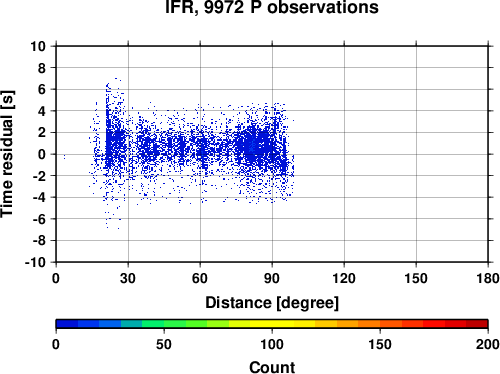Click the plot title IFR P observations
The image size is (500, 374).
coord(272,7)
